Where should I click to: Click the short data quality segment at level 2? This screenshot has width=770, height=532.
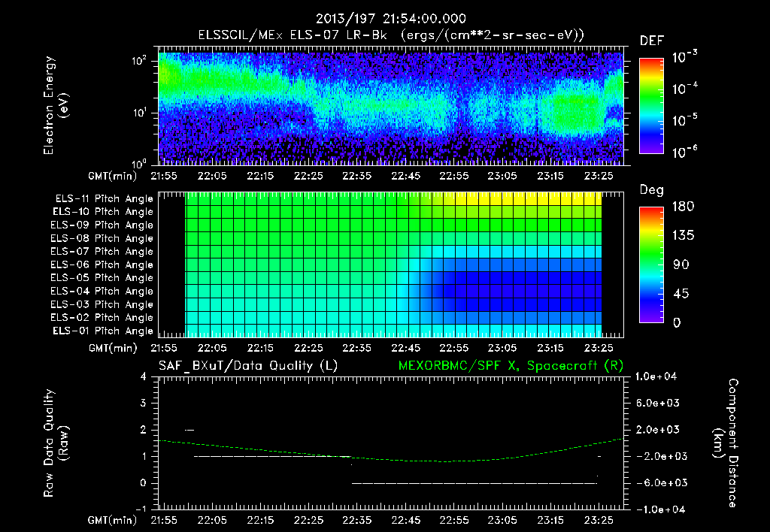pyautogui.click(x=189, y=431)
